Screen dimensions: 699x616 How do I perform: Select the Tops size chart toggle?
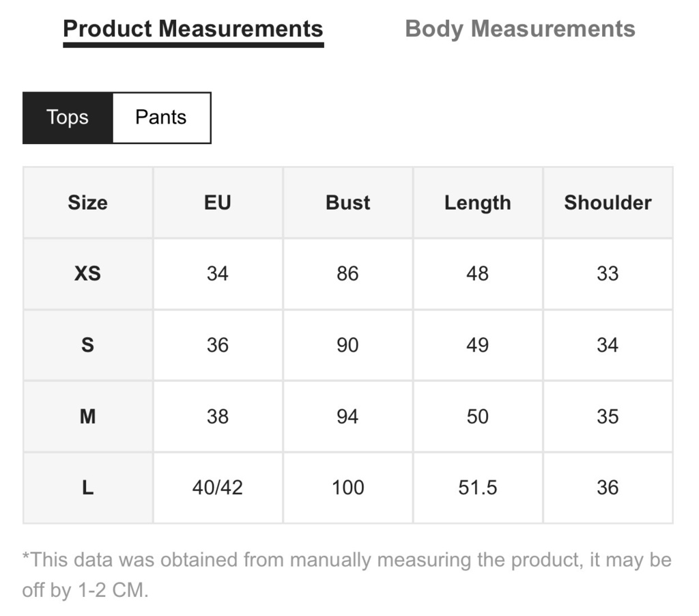tap(68, 117)
